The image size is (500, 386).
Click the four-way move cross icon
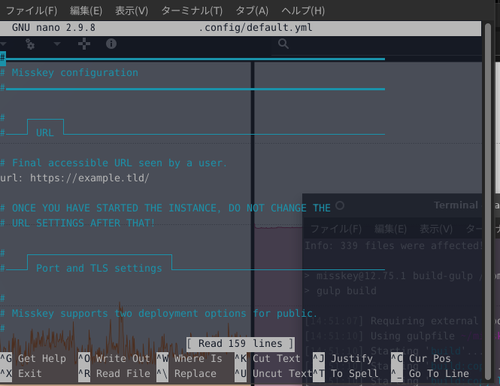[x=84, y=44]
